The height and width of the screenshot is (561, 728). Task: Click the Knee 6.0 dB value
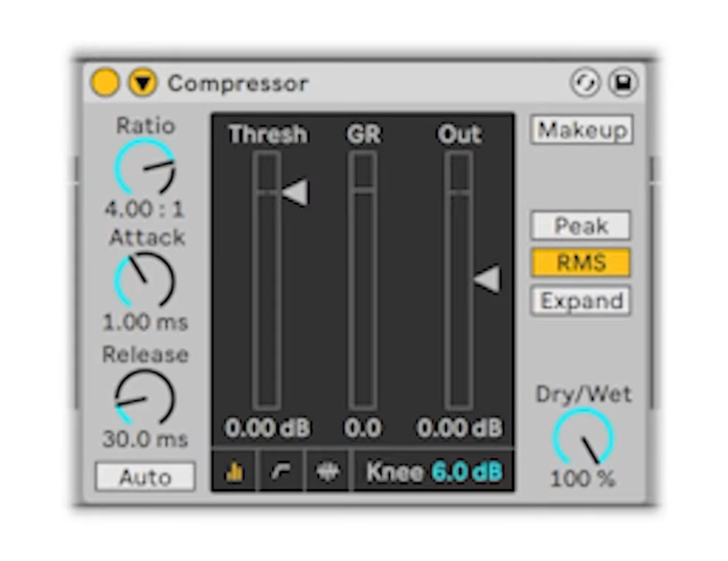[x=467, y=472]
